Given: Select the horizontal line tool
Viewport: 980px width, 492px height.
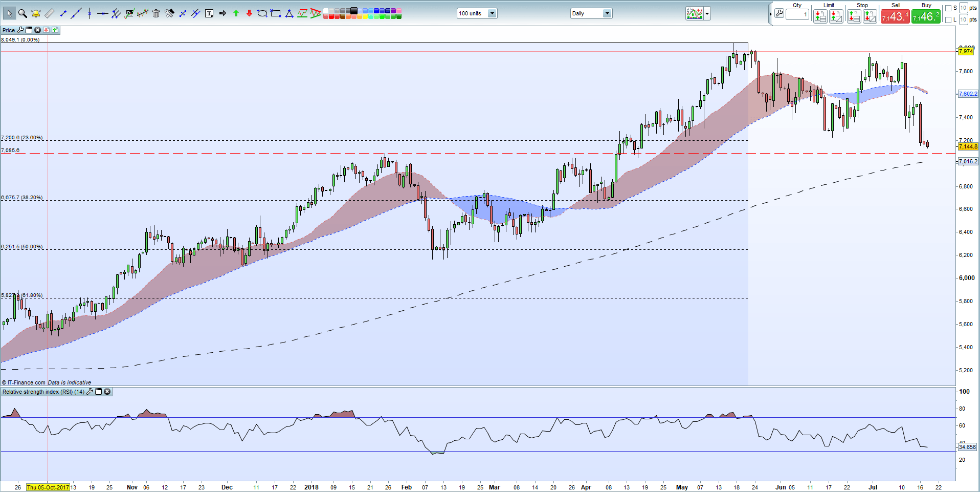Looking at the screenshot, I should click(102, 13).
